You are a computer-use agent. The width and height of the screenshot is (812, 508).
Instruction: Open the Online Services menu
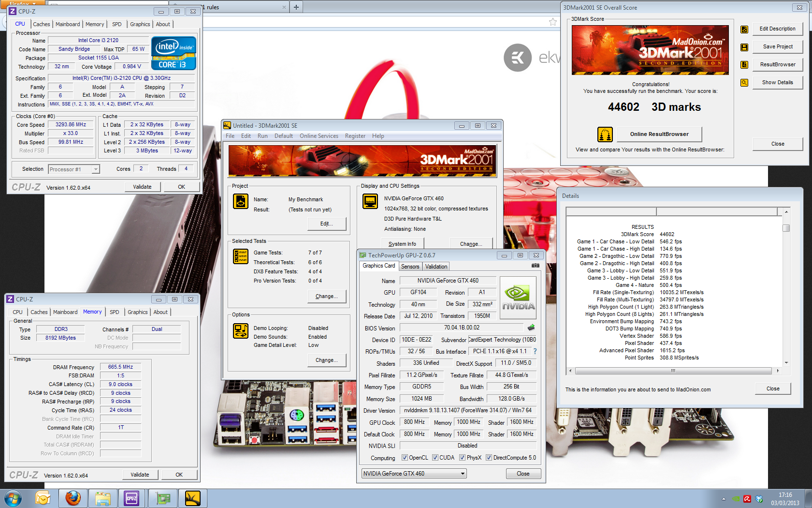[319, 136]
